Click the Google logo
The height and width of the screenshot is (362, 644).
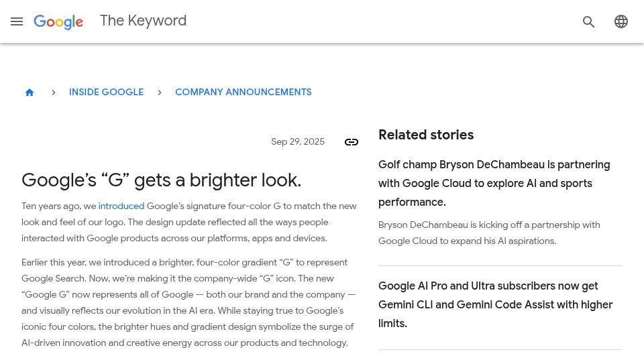pyautogui.click(x=58, y=21)
